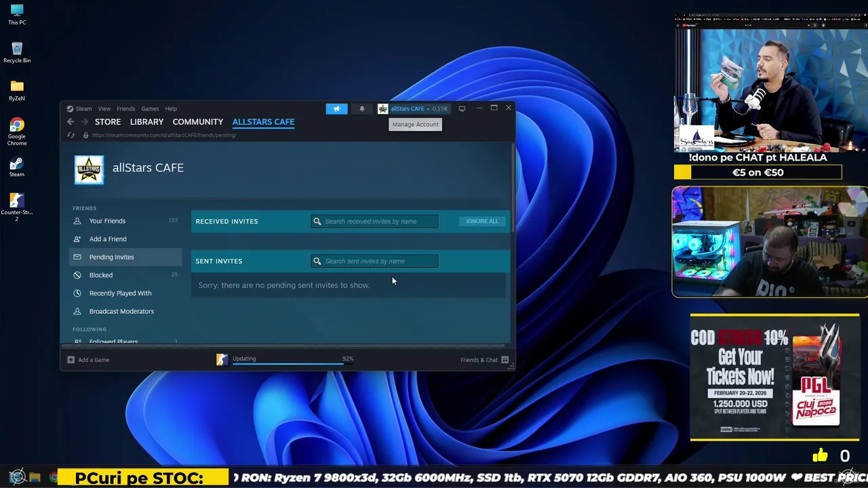Image resolution: width=868 pixels, height=488 pixels.
Task: Select Add a Friend in sidebar
Action: (125, 239)
